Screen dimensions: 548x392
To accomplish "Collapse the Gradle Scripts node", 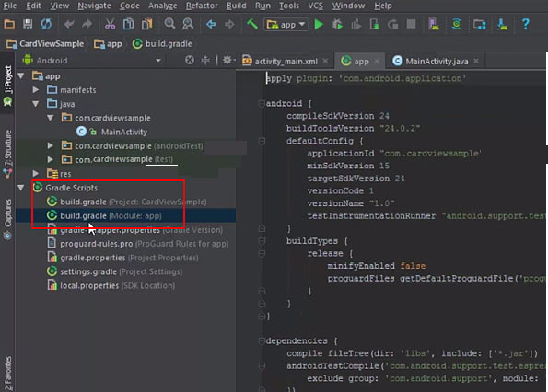I will (x=21, y=188).
